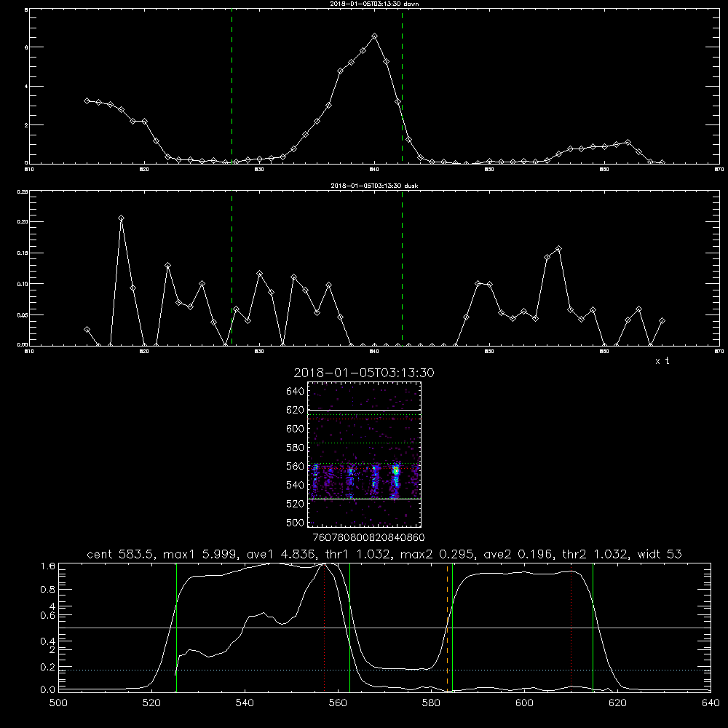Click the blue dotted horizontal threshold line in bottom plot

[x=384, y=670]
